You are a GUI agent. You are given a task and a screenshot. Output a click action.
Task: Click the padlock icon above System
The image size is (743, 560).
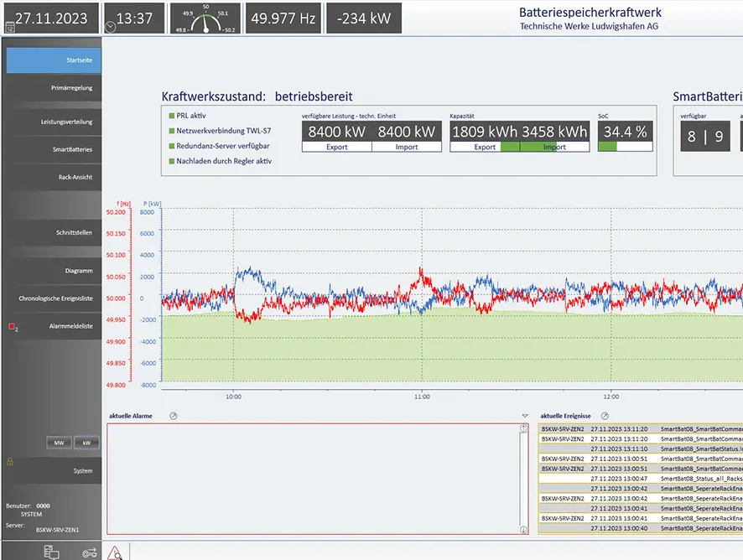click(x=10, y=461)
